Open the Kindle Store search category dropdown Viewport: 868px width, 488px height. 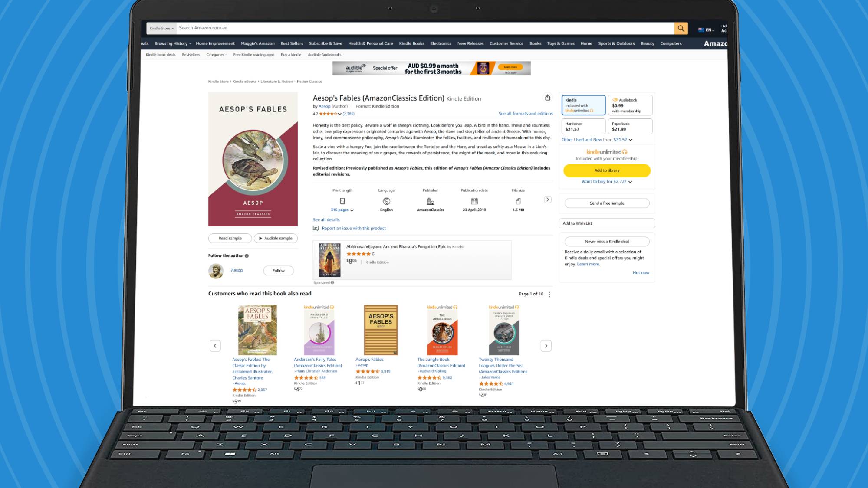(x=161, y=28)
